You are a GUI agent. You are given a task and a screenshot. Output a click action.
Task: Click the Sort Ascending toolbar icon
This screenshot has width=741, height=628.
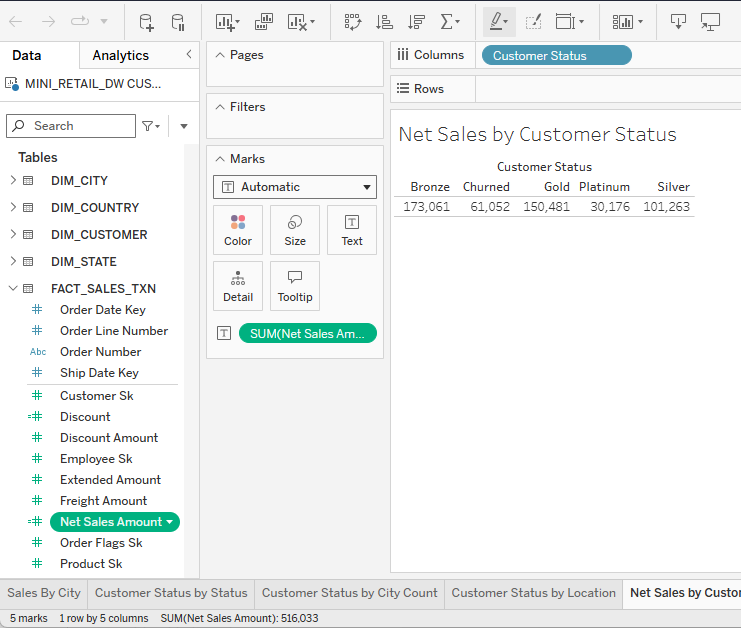384,21
